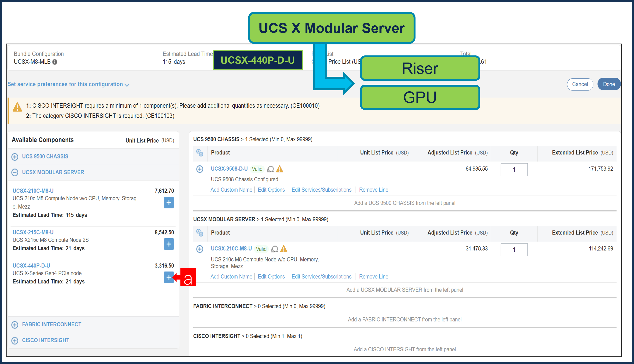634x364 pixels.
Task: Expand UCS 9500 CHASSIS category
Action: pyautogui.click(x=15, y=157)
